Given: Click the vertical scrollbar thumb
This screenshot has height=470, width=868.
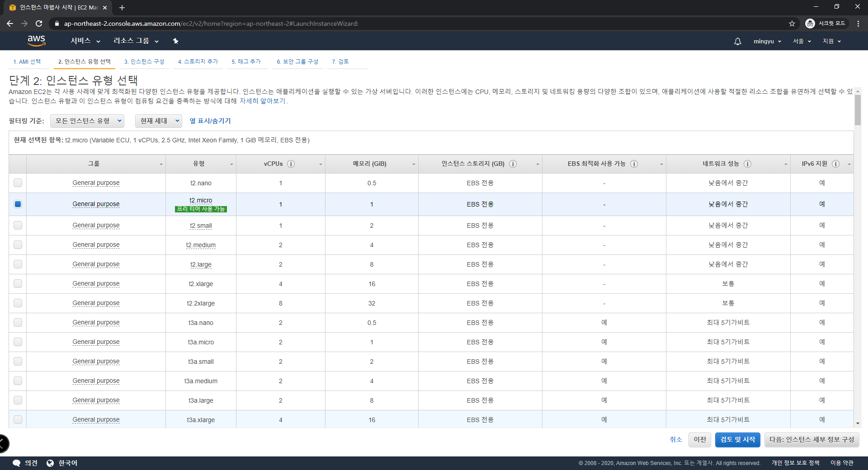Looking at the screenshot, I should (x=858, y=110).
